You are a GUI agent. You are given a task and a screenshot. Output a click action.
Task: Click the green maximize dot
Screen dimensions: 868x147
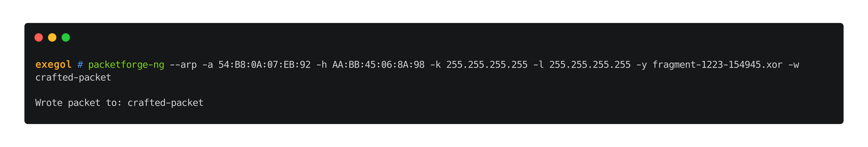tap(66, 37)
